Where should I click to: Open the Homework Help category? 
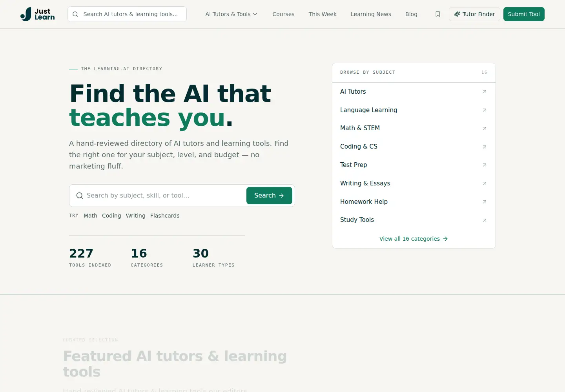[414, 202]
